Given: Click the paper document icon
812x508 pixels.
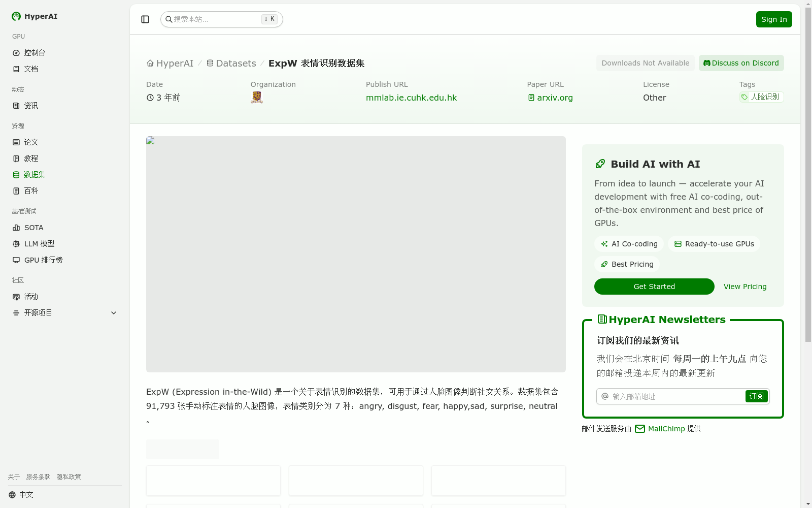Looking at the screenshot, I should (x=531, y=98).
